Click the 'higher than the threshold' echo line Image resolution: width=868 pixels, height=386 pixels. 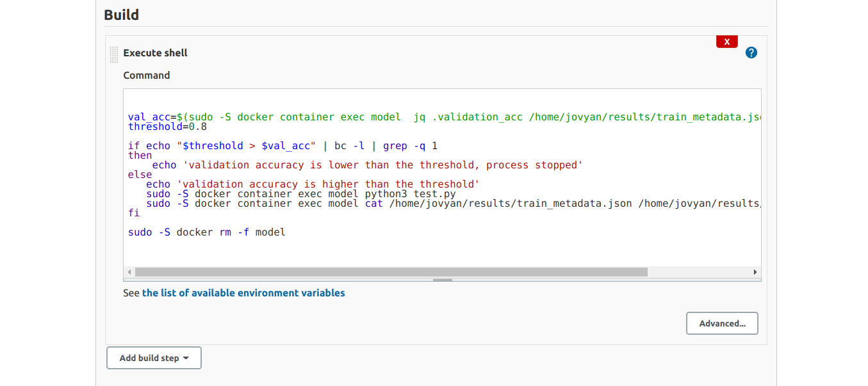[x=313, y=184]
